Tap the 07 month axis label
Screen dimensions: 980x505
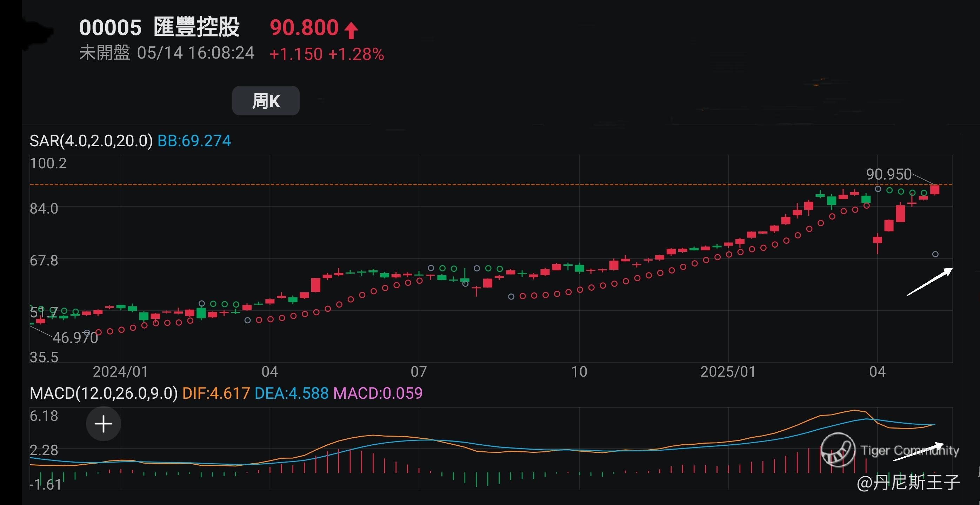pos(419,371)
